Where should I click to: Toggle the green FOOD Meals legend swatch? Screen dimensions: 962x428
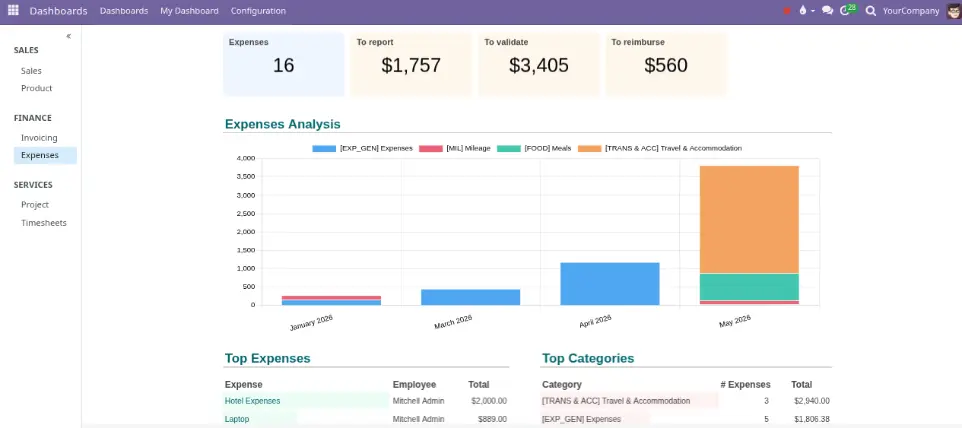tap(509, 148)
